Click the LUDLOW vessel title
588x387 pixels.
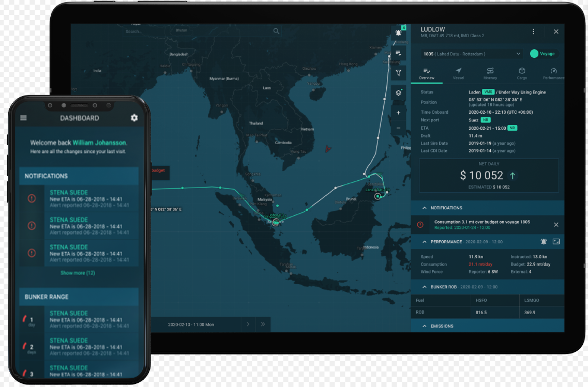click(433, 29)
